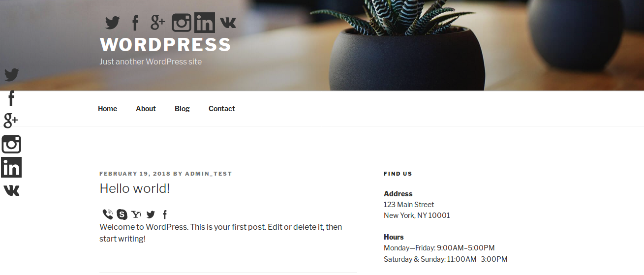
Task: Open the admin_test author link
Action: pos(209,174)
